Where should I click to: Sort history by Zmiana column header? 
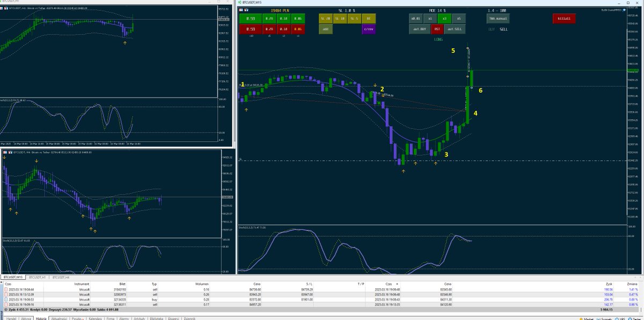click(632, 283)
